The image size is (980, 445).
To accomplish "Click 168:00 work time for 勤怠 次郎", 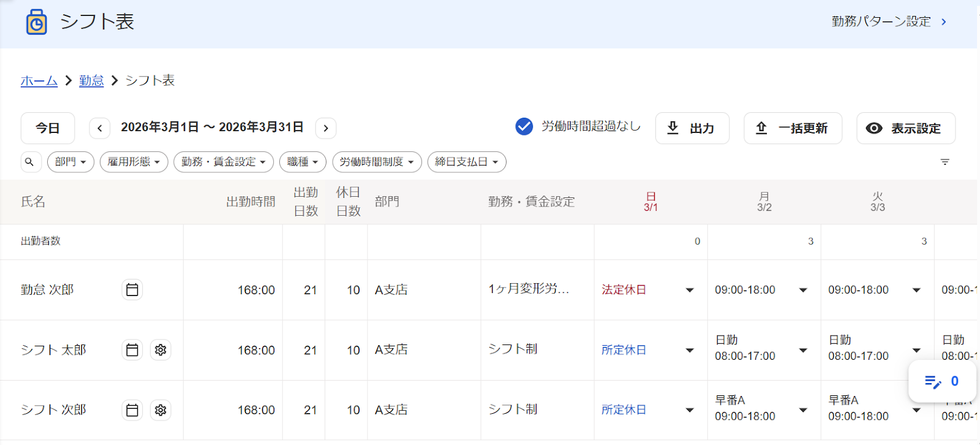I will 256,290.
